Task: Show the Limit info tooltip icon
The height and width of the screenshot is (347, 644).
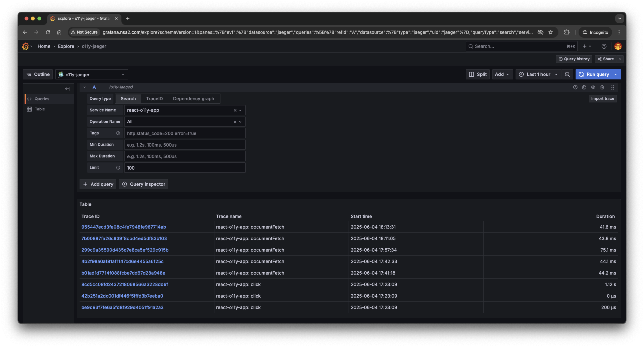Action: tap(118, 168)
